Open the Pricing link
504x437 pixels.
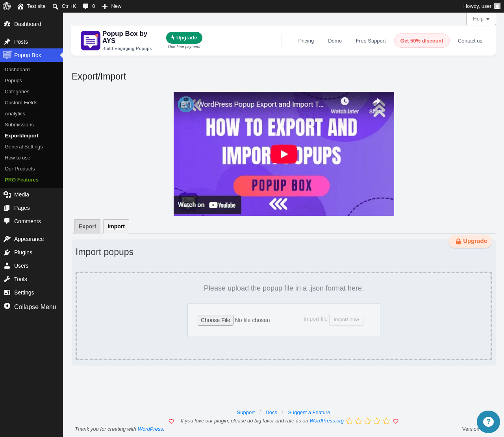(306, 41)
